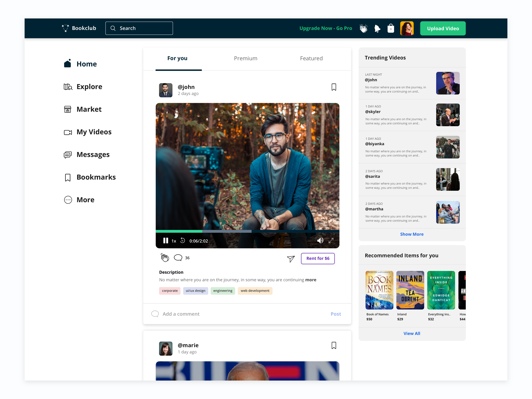Seek along the video progress bar
This screenshot has width=532, height=399.
coord(247,231)
